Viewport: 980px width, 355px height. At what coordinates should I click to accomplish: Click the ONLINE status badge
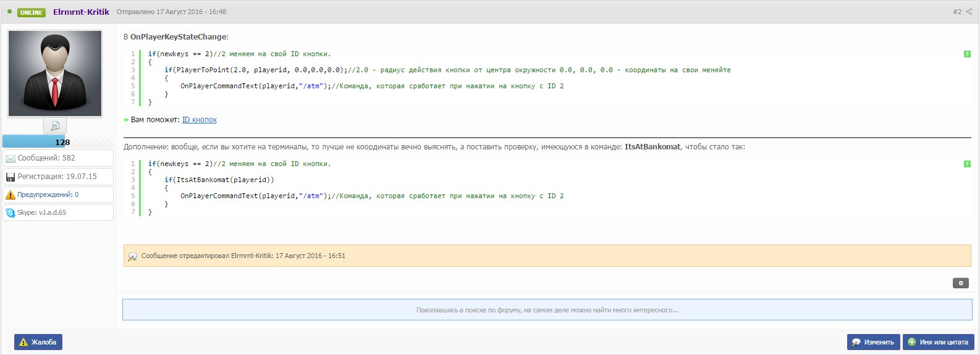(x=31, y=12)
